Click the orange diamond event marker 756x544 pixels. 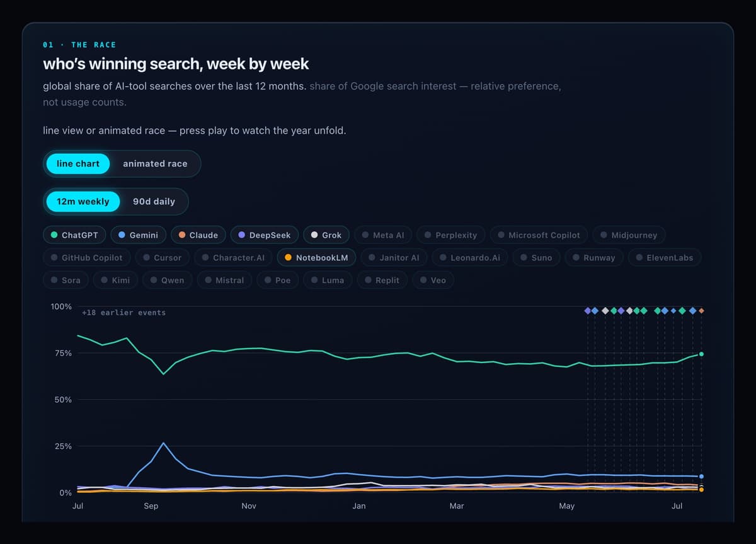pos(701,311)
